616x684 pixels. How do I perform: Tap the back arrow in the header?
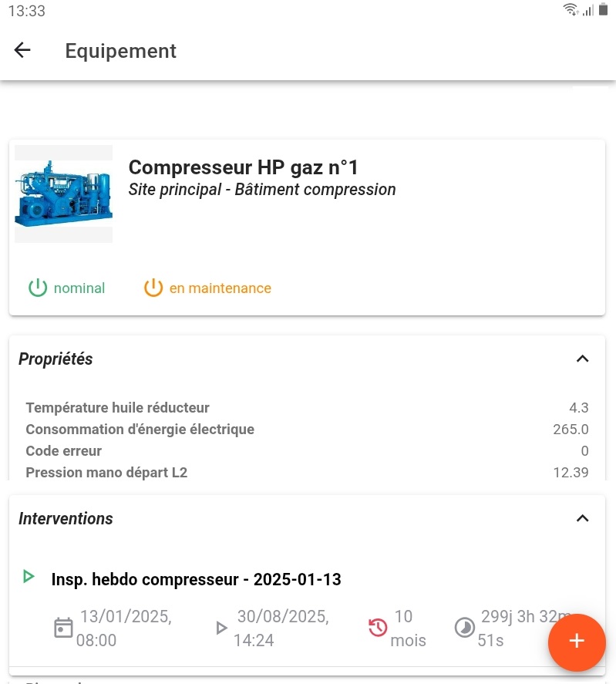22,50
